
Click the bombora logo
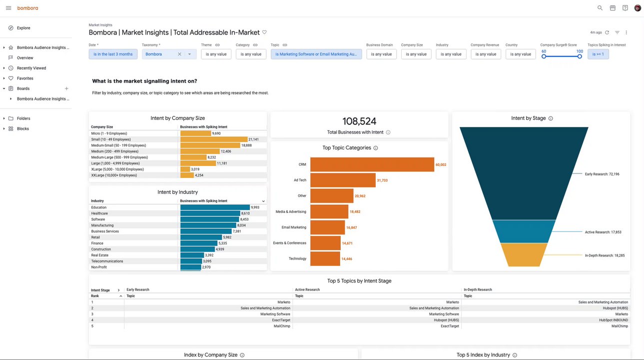[27, 8]
